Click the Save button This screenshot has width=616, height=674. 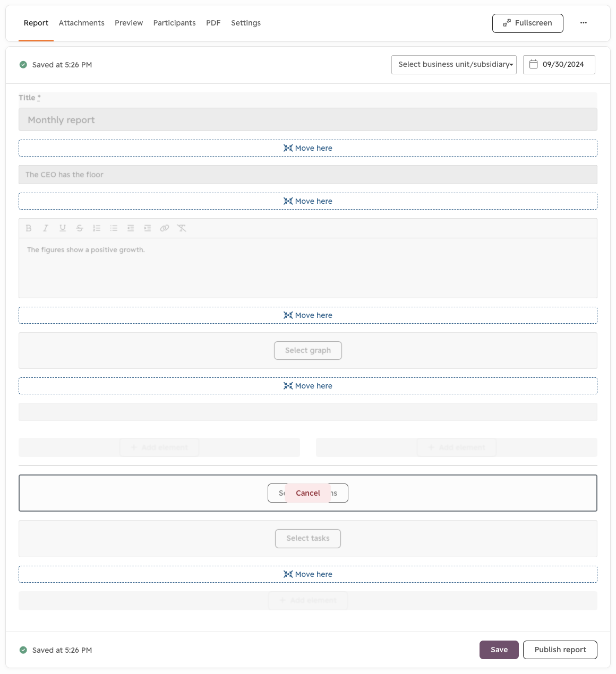point(499,650)
